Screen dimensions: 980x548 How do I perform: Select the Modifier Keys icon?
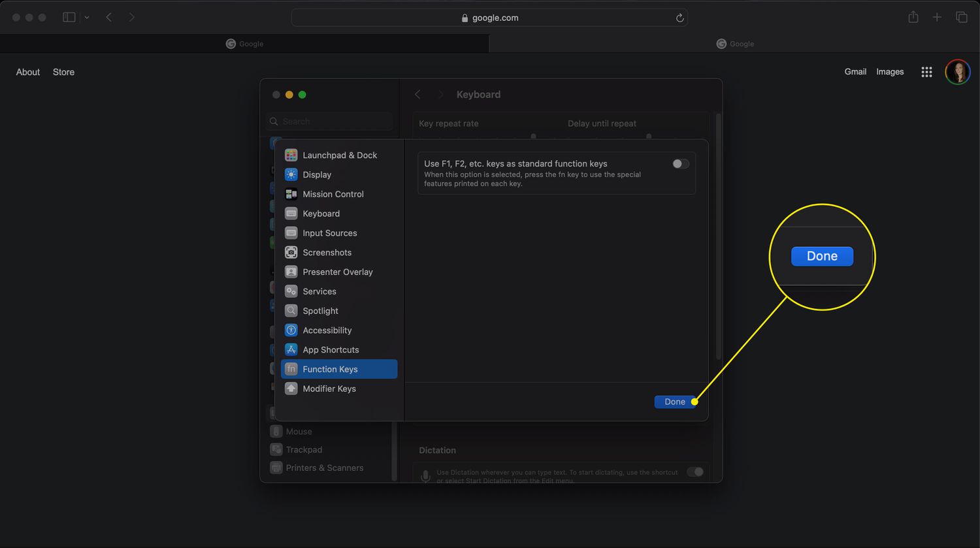tap(291, 389)
